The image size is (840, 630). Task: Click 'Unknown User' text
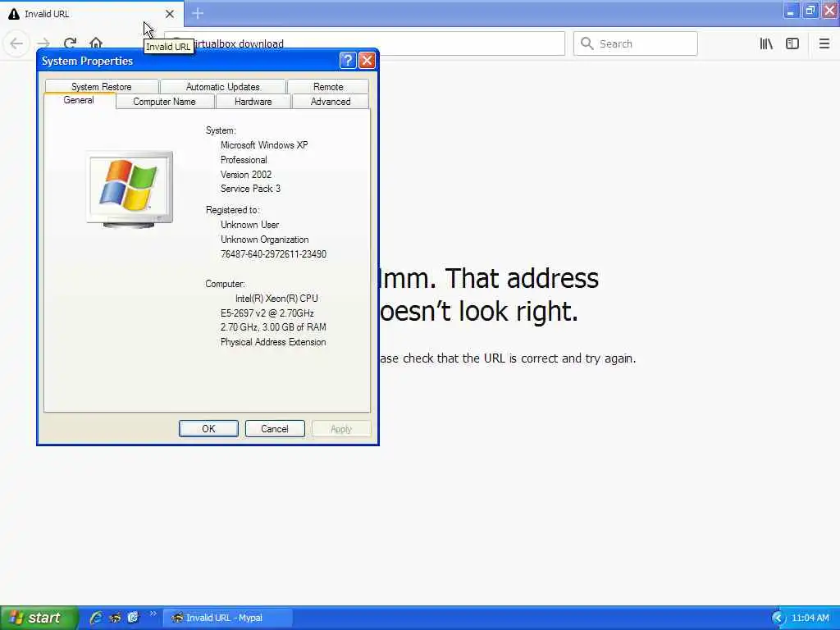pyautogui.click(x=249, y=225)
